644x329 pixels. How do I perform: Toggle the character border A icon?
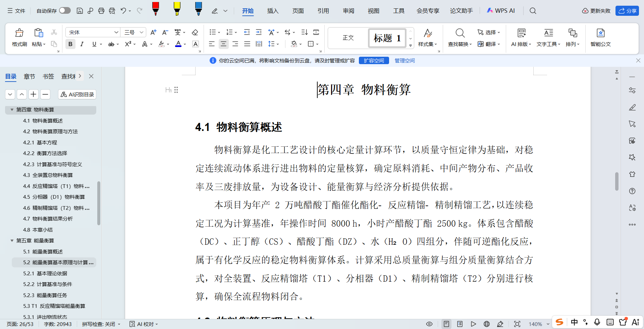196,44
